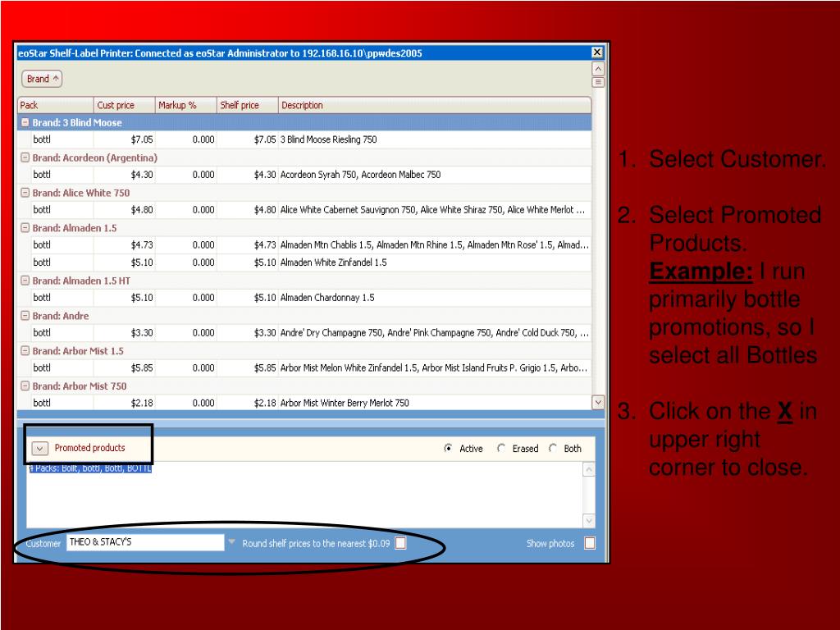The width and height of the screenshot is (840, 630).
Task: Collapse the Brand: Almaden 1.5 HT group
Action: pyautogui.click(x=25, y=281)
